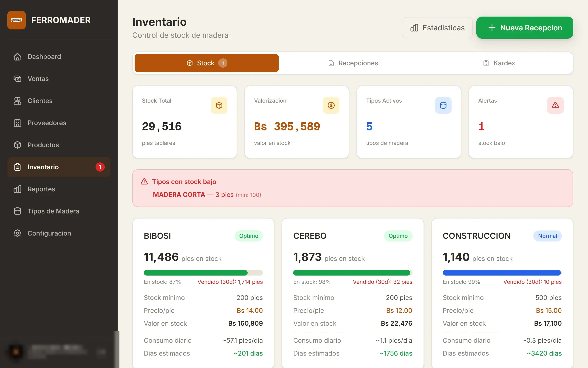Click the Valorización dollar icon
This screenshot has width=588, height=368.
click(x=331, y=105)
